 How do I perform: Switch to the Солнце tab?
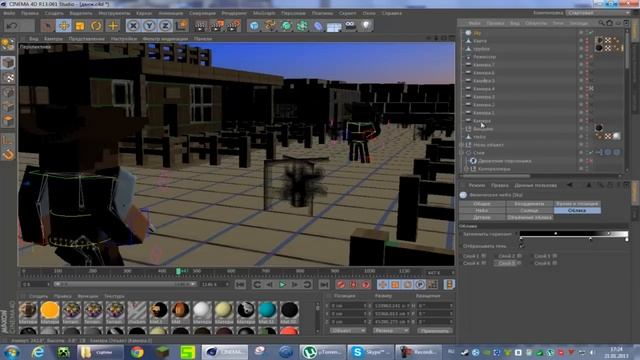point(529,211)
